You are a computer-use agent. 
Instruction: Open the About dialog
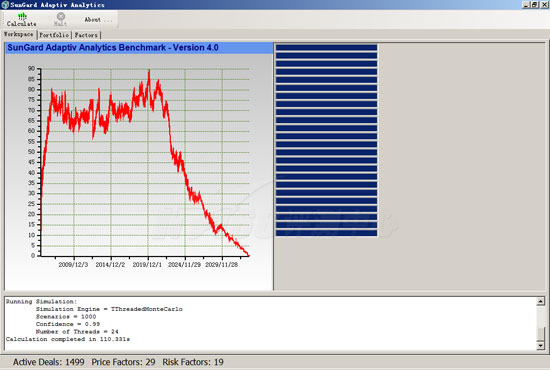[x=98, y=20]
